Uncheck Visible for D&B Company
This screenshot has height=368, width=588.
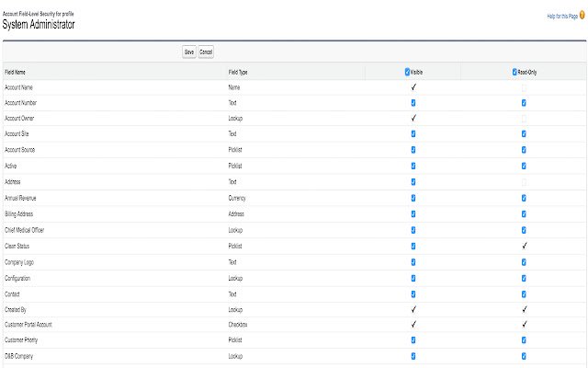413,356
